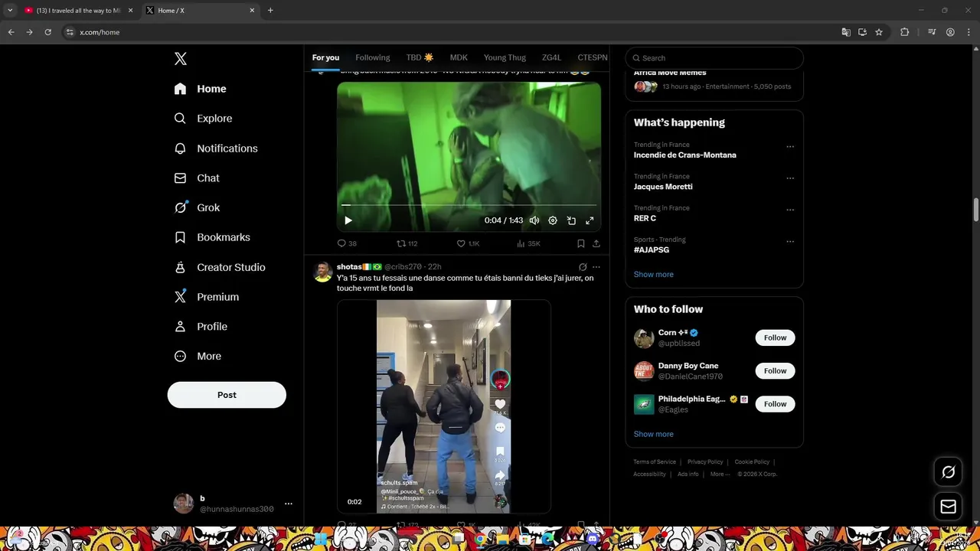Play the shotas hallway dance video
Screen dimensions: 980x551
point(444,406)
